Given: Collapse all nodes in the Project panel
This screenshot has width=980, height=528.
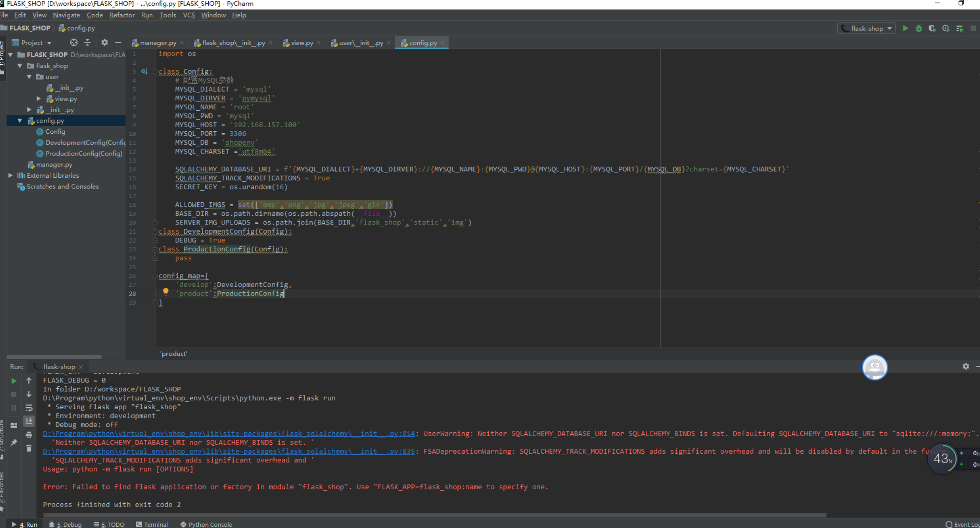Looking at the screenshot, I should coord(87,43).
